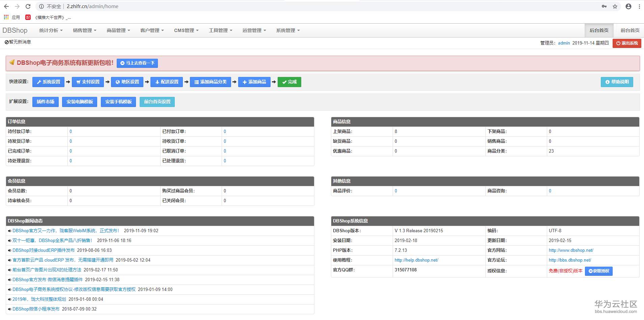Open 官方首款云产品 cloudERP news link
This screenshot has height=320, width=644.
click(63, 260)
